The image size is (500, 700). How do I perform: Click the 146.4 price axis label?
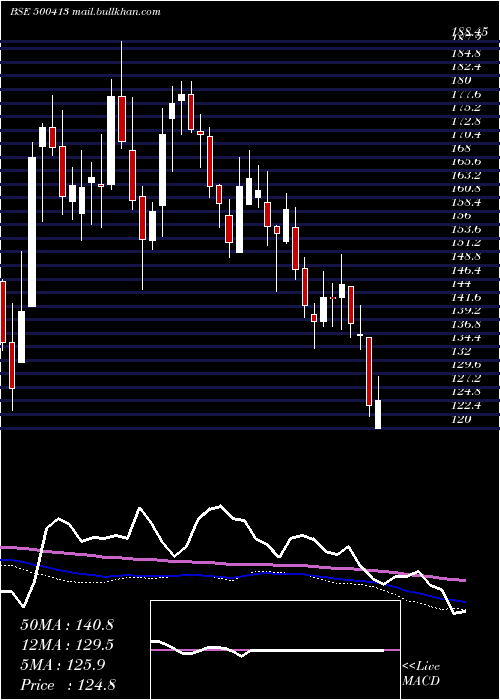point(466,271)
